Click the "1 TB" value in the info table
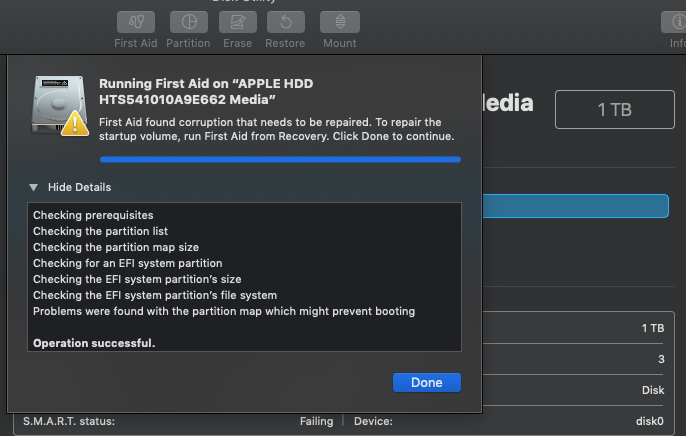 653,328
